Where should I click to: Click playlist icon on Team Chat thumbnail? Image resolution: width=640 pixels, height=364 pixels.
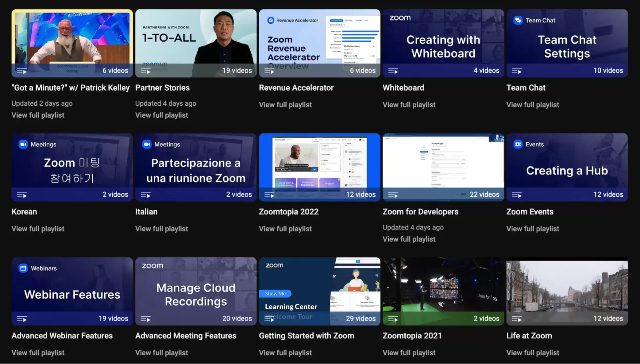(x=517, y=71)
